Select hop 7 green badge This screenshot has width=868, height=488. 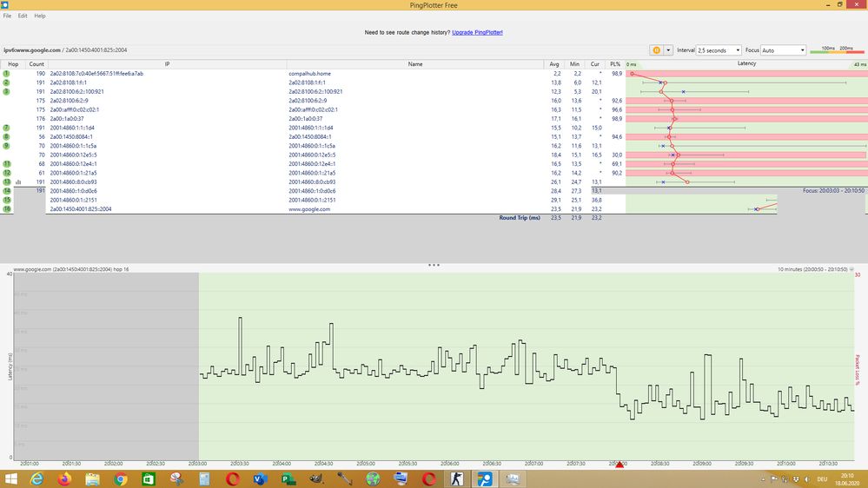tap(7, 128)
